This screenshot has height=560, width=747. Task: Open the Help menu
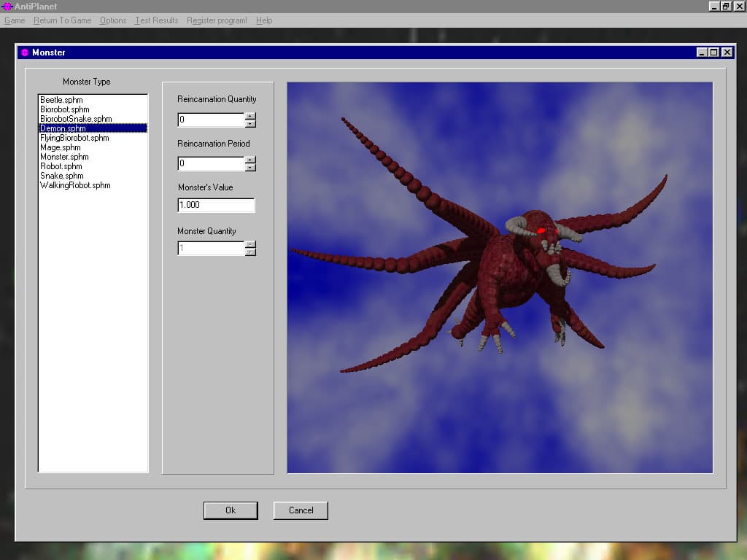click(x=264, y=20)
